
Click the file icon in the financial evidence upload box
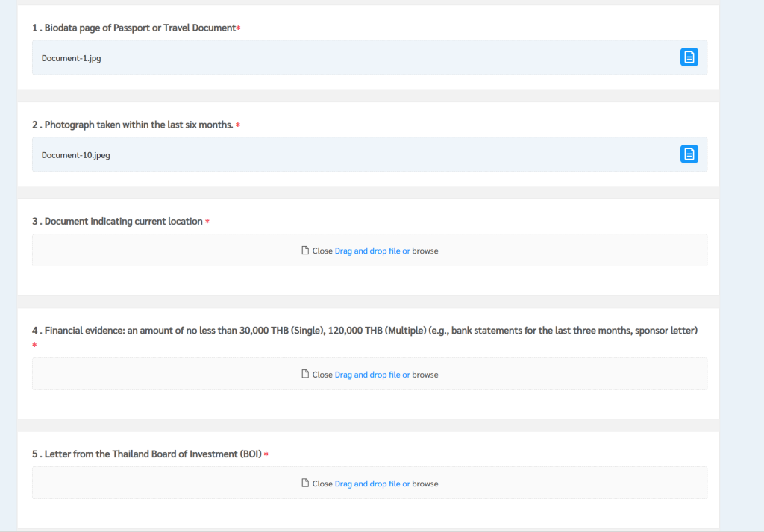[304, 375]
